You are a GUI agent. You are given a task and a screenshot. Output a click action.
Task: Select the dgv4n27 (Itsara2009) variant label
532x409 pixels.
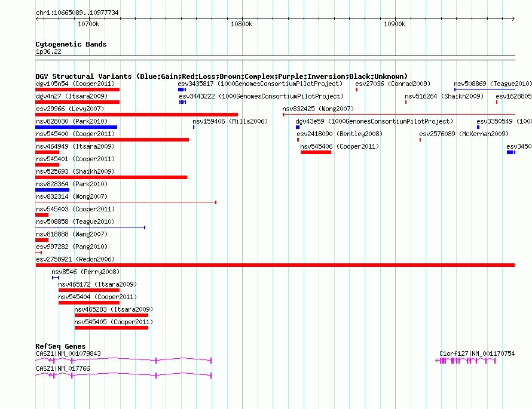point(72,96)
